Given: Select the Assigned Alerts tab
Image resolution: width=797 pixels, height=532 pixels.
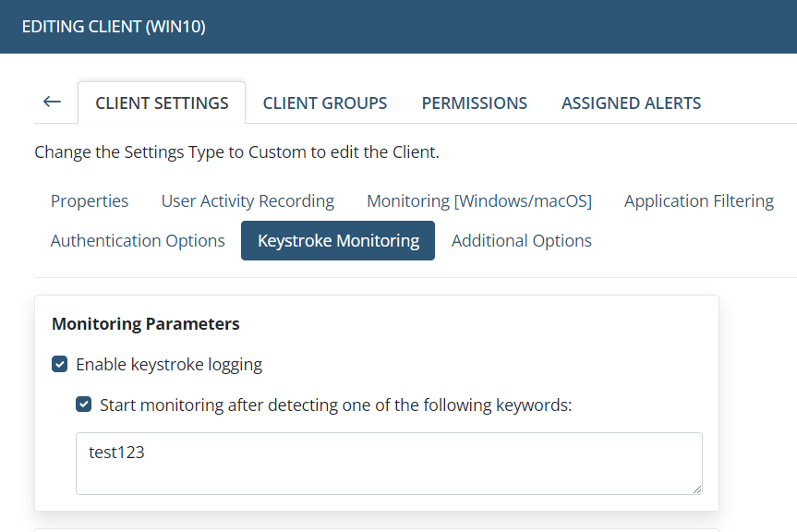Looking at the screenshot, I should (x=631, y=103).
